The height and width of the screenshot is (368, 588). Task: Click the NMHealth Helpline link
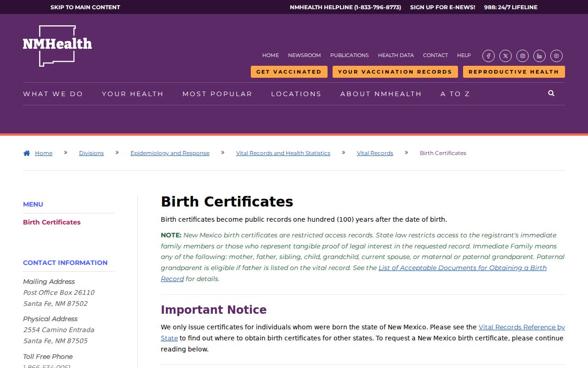pos(345,7)
